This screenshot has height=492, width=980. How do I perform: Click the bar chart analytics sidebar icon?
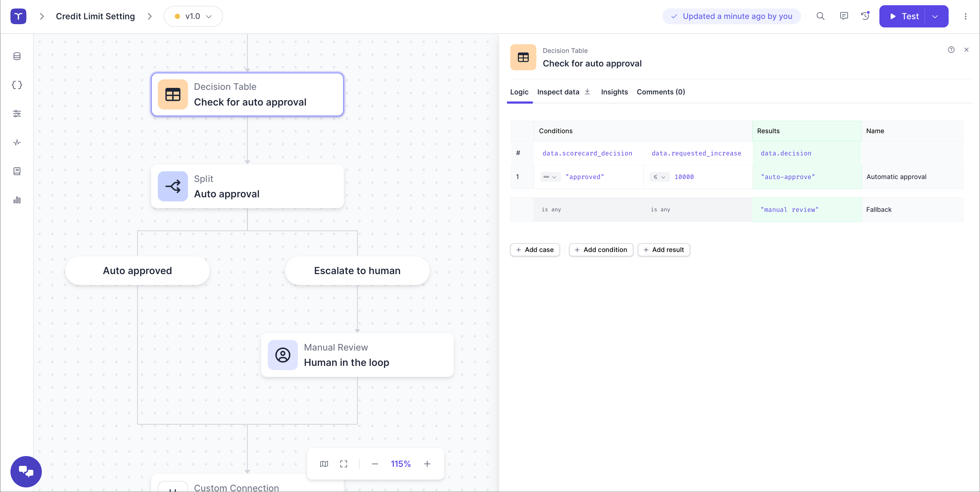point(17,200)
